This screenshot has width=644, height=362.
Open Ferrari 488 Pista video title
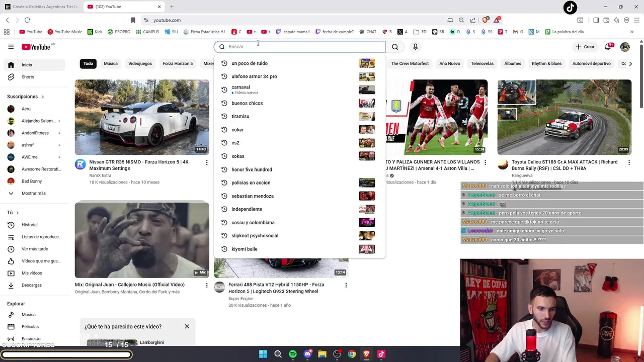(x=276, y=288)
